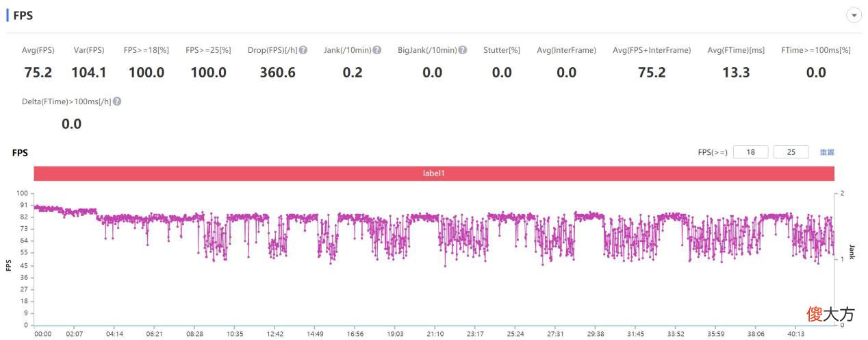Screen dimensions: 868x340
Task: Click the Avg(FPS) value 75.2
Action: coord(38,72)
